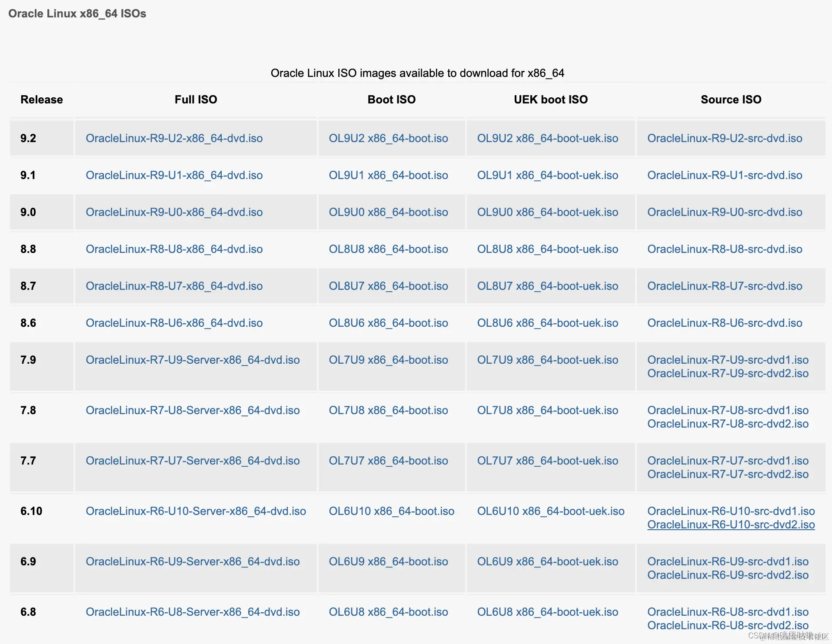Download OracleLinux-R6-U8-Server-x86_64-dvd.iso
832x644 pixels.
[193, 612]
